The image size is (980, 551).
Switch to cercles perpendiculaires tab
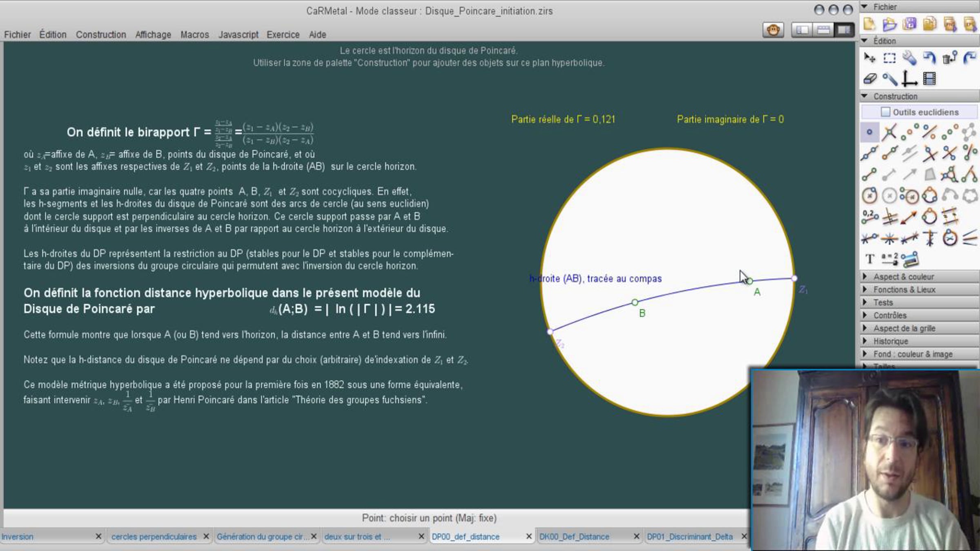pos(154,537)
